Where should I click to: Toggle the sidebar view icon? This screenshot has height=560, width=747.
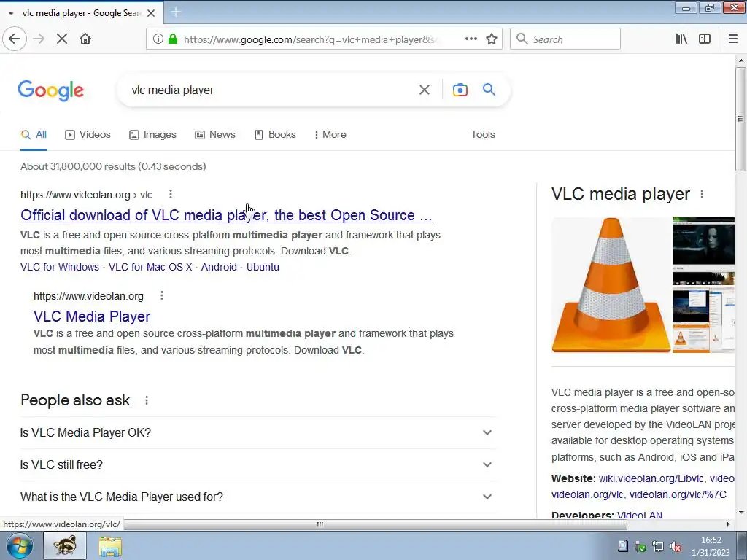705,39
